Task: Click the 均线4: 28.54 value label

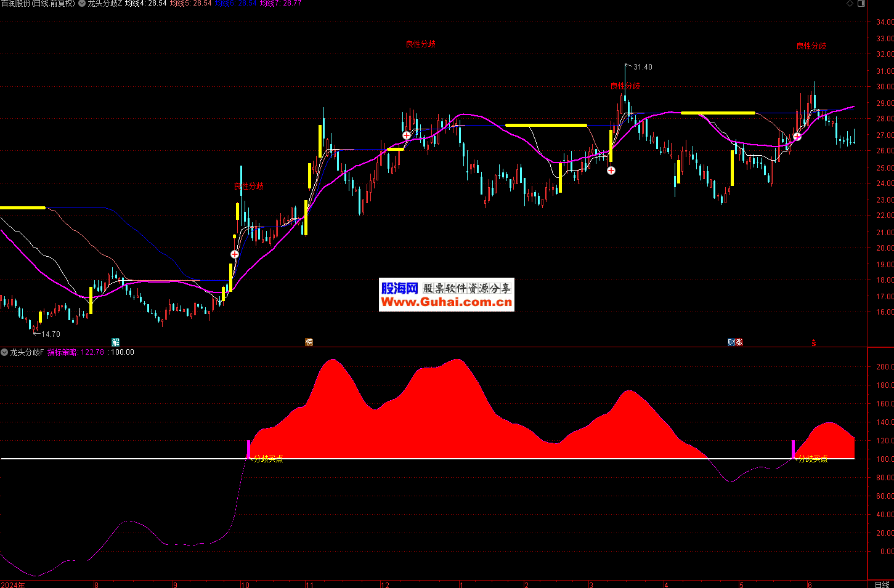Action: (145, 3)
